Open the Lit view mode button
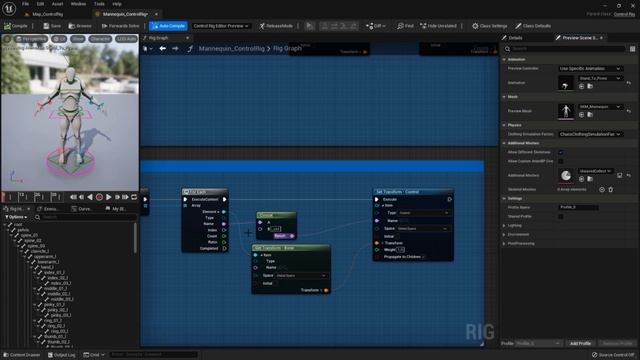640x360 pixels. click(59, 39)
